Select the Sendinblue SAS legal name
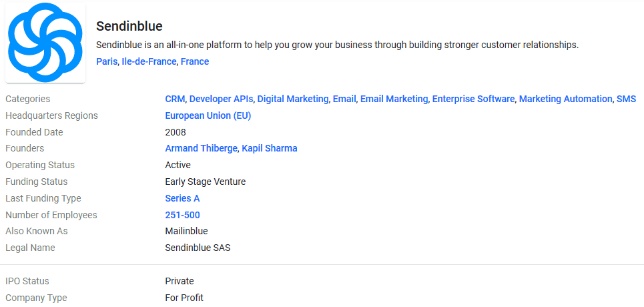This screenshot has height=307, width=644. point(198,248)
